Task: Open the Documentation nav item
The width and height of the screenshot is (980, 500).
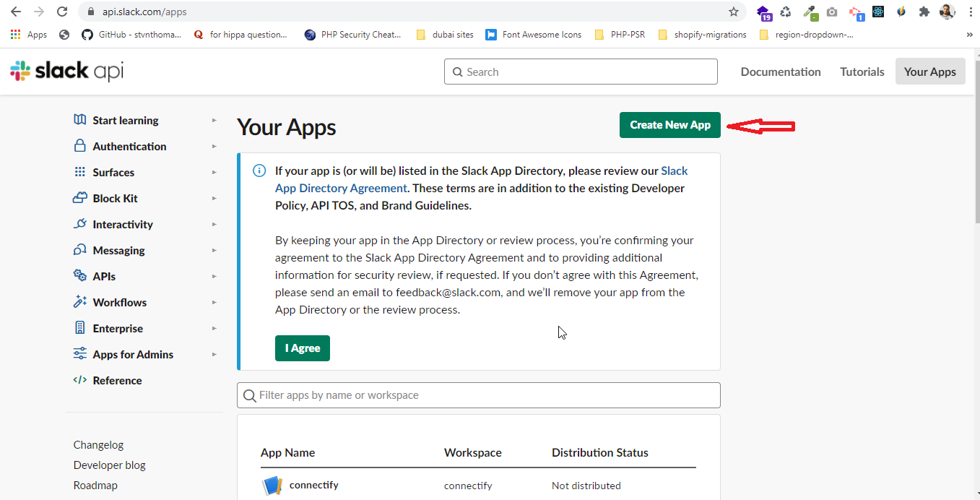Action: tap(781, 72)
